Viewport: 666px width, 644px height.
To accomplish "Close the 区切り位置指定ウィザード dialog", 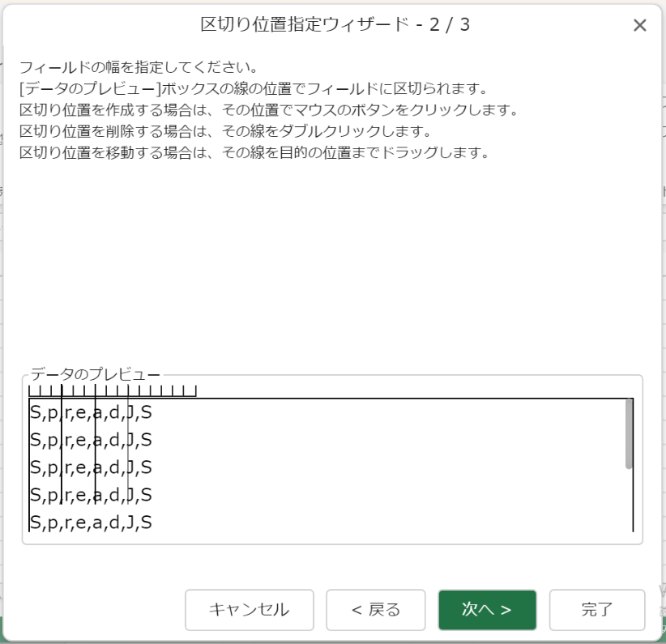I will click(x=639, y=25).
